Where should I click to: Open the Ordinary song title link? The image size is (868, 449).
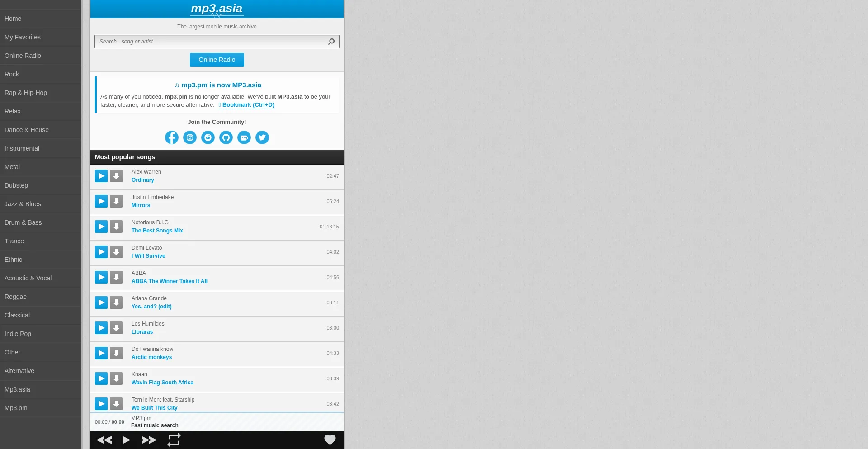pyautogui.click(x=143, y=180)
